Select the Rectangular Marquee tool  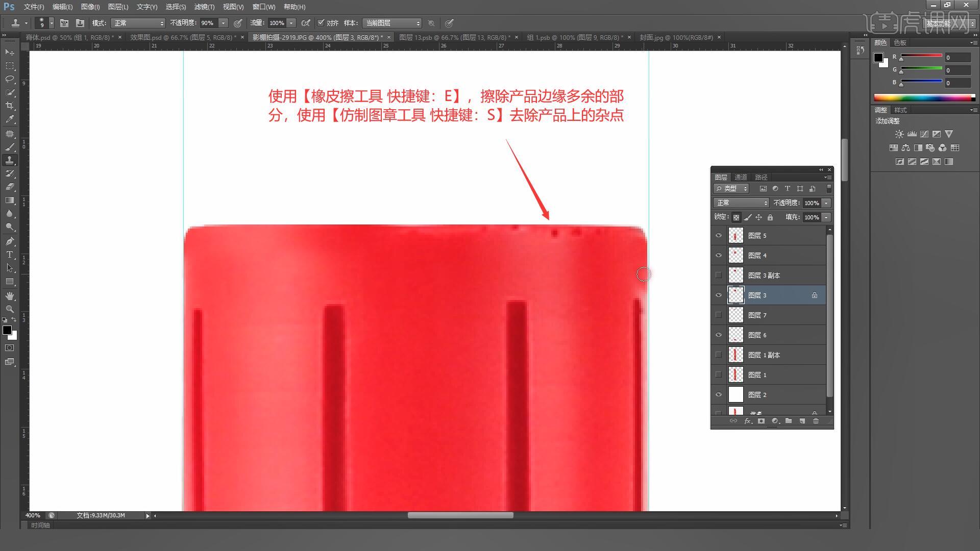(x=10, y=66)
